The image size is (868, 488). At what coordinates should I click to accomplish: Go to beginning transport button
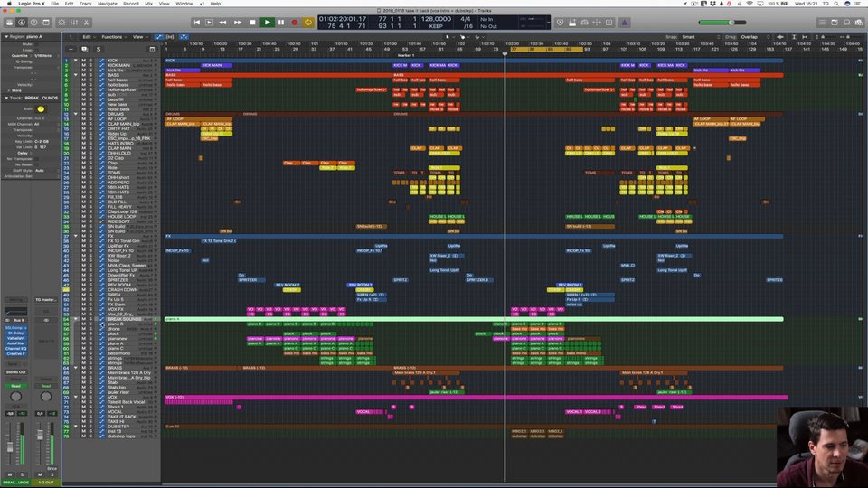[x=196, y=23]
